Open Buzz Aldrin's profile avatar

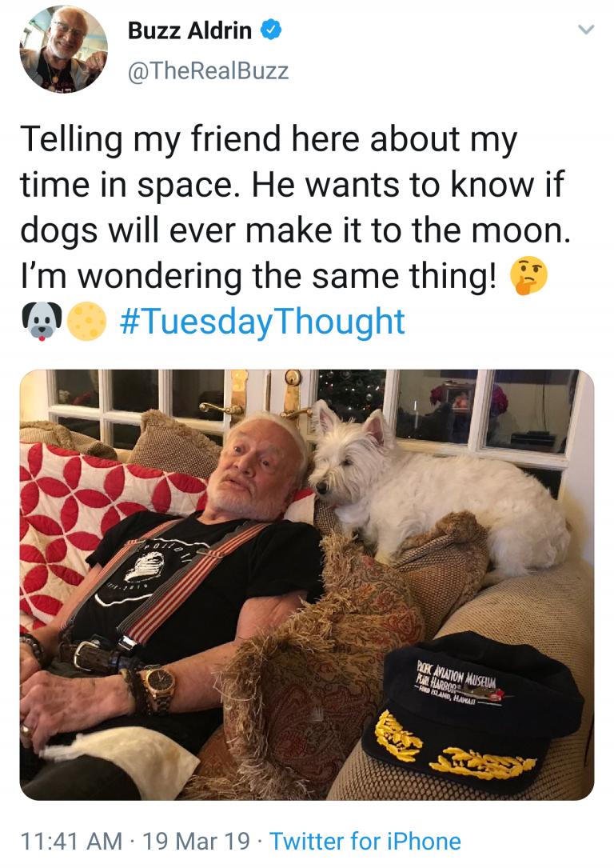click(64, 49)
